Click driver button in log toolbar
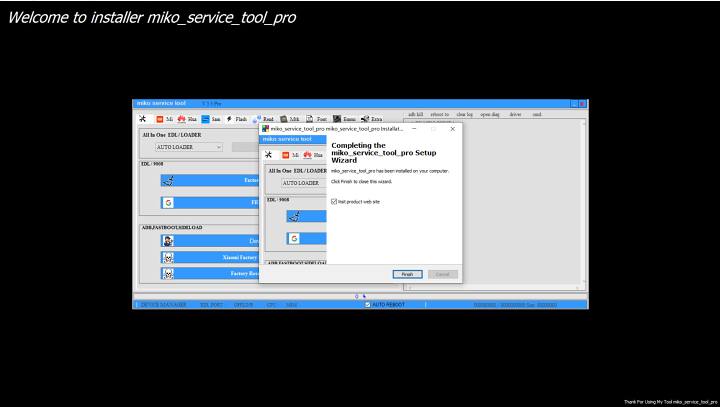This screenshot has width=720, height=407. [515, 114]
